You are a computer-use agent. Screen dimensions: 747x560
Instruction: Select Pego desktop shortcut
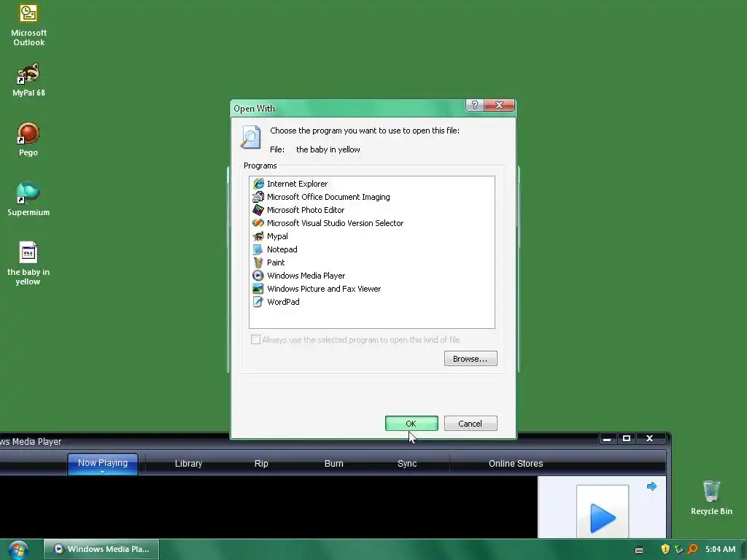click(x=28, y=139)
